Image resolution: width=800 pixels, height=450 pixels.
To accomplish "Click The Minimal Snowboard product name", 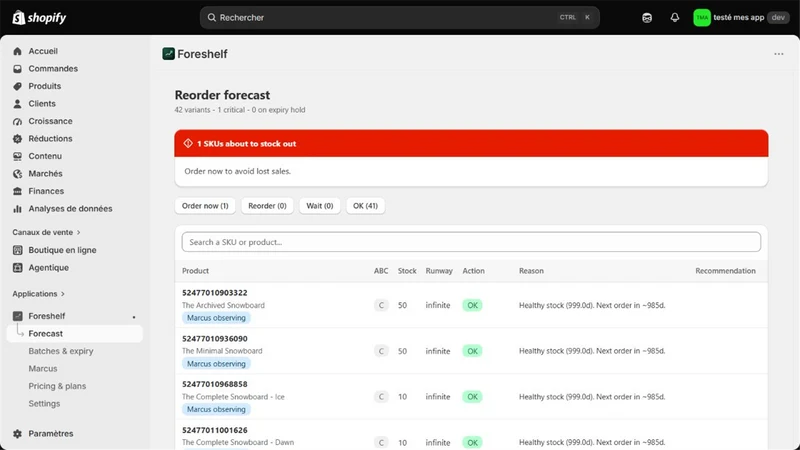I will 222,351.
